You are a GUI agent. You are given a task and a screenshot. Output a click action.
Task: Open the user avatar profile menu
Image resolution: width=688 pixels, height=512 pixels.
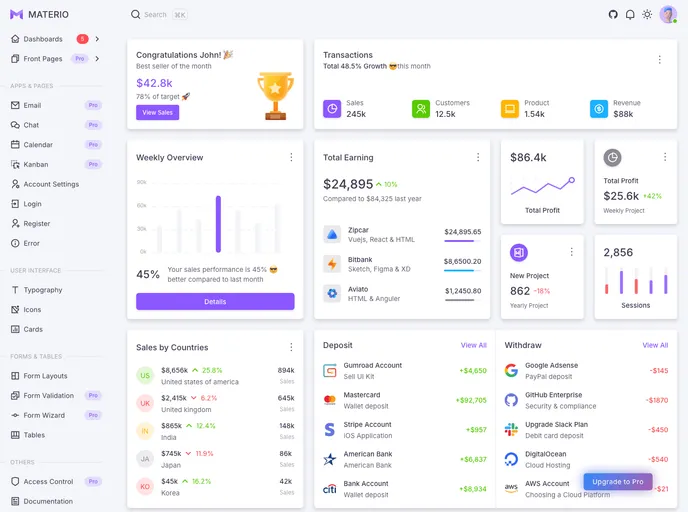pyautogui.click(x=668, y=14)
